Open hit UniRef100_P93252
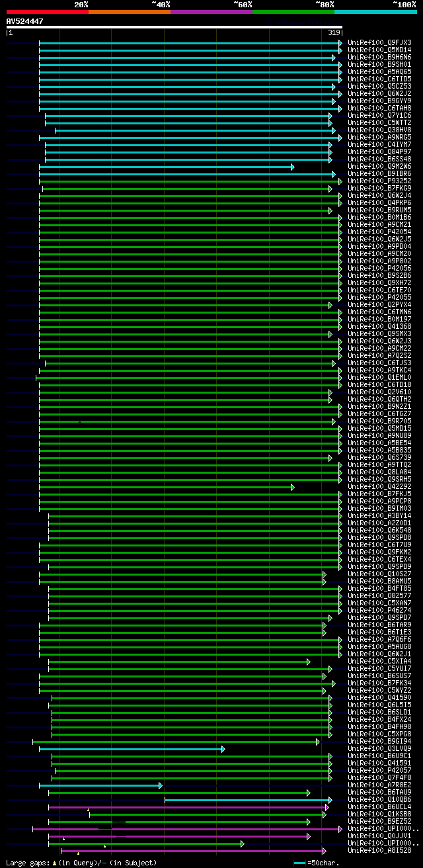Viewport: 423px width, 868px height. [380, 181]
